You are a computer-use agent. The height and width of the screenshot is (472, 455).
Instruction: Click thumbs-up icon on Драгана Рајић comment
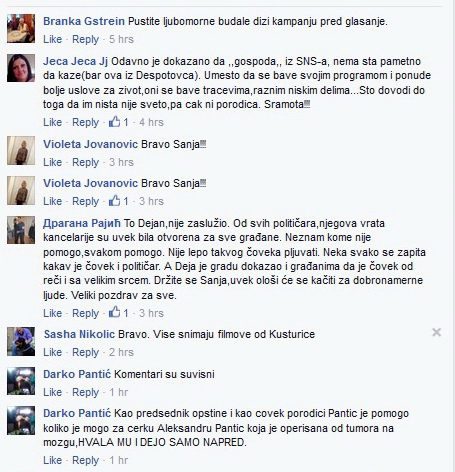click(x=114, y=313)
